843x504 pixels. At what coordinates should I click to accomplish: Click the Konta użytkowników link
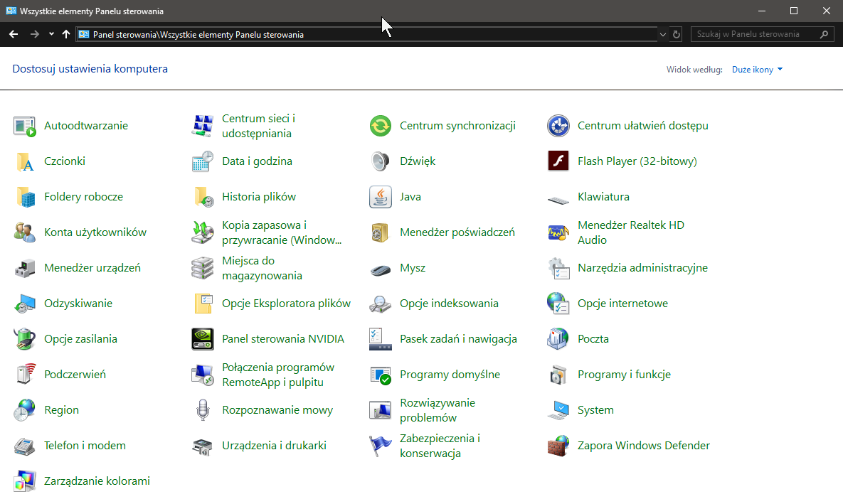coord(95,232)
